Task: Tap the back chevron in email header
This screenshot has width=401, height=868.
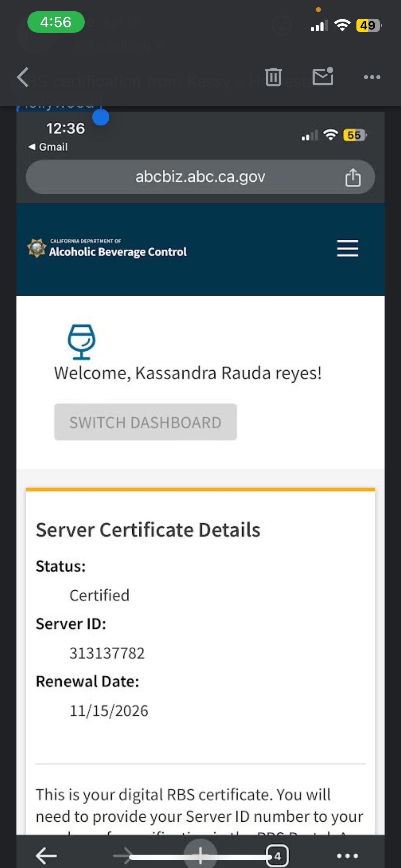Action: coord(23,77)
